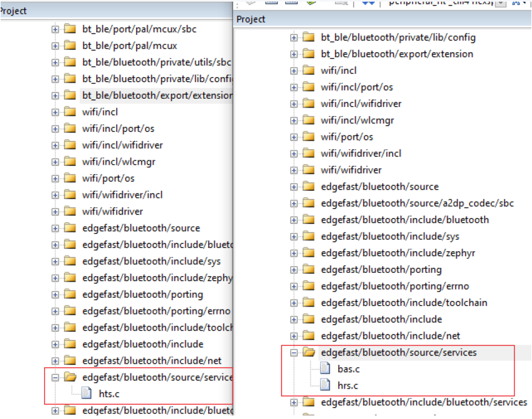
Task: Select bt_ble/port/pal/mcux/sbc folder label
Action: point(139,29)
